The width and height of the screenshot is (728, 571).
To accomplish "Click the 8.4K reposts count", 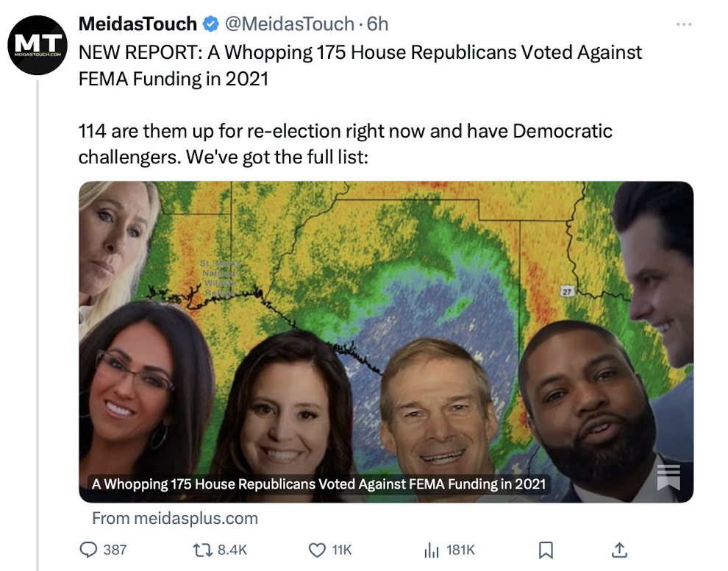I will click(x=232, y=550).
